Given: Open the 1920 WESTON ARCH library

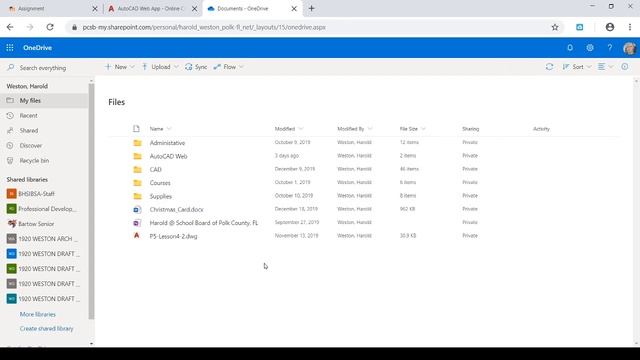Looking at the screenshot, I should pyautogui.click(x=42, y=239).
